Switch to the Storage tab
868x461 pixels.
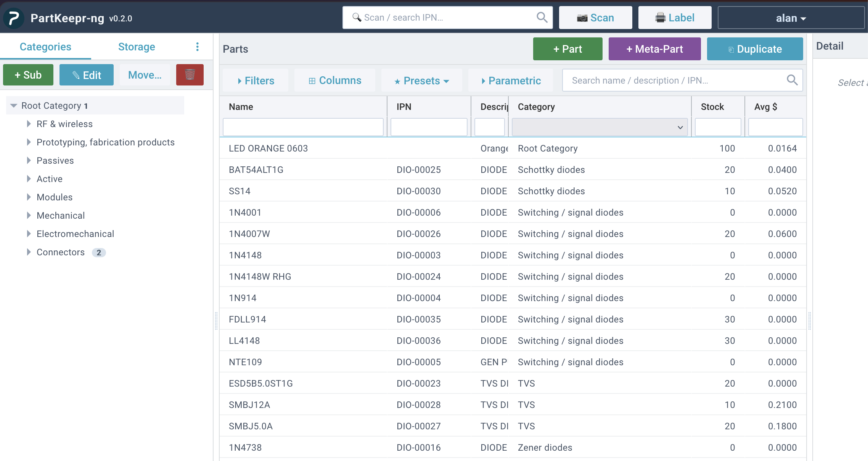point(137,47)
